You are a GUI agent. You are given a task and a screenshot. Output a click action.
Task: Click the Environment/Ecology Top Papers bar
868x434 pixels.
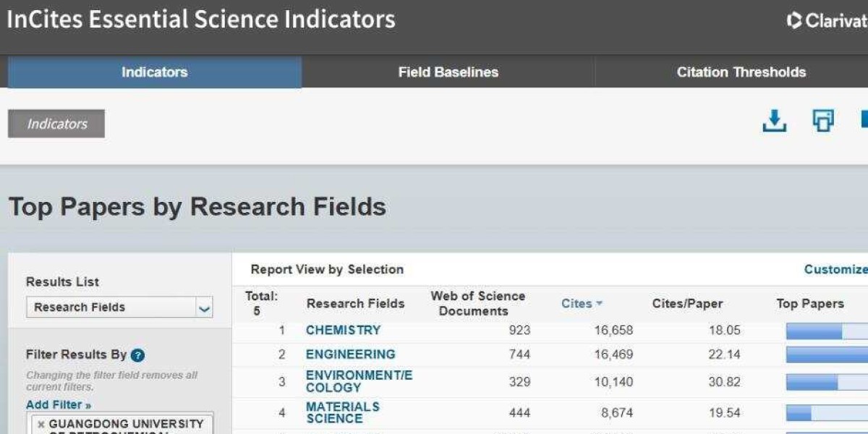click(x=827, y=382)
